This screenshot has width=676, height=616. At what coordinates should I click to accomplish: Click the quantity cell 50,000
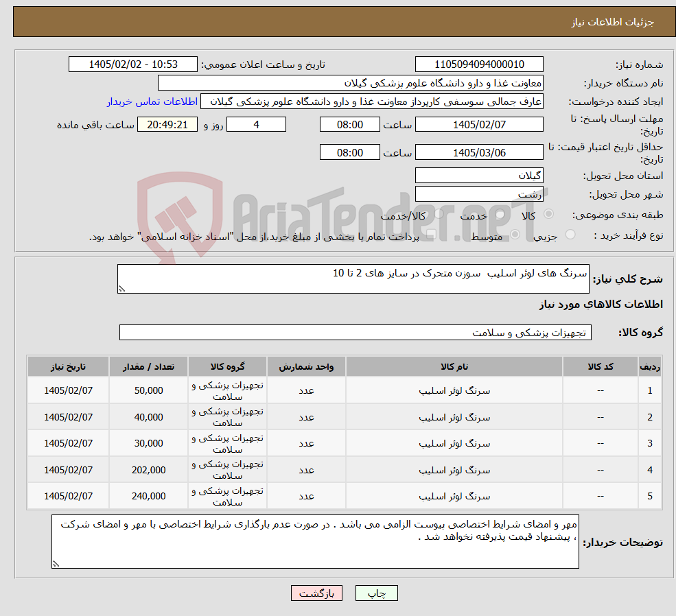coord(148,390)
